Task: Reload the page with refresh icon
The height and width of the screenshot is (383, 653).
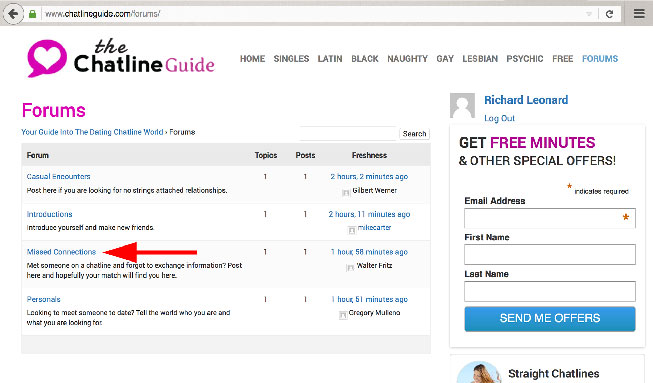Action: pyautogui.click(x=609, y=14)
